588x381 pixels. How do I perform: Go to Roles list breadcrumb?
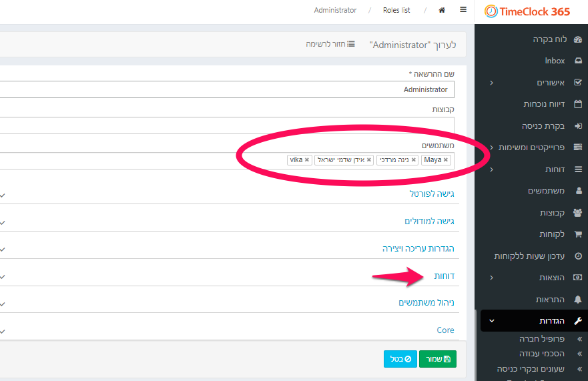[x=396, y=10]
